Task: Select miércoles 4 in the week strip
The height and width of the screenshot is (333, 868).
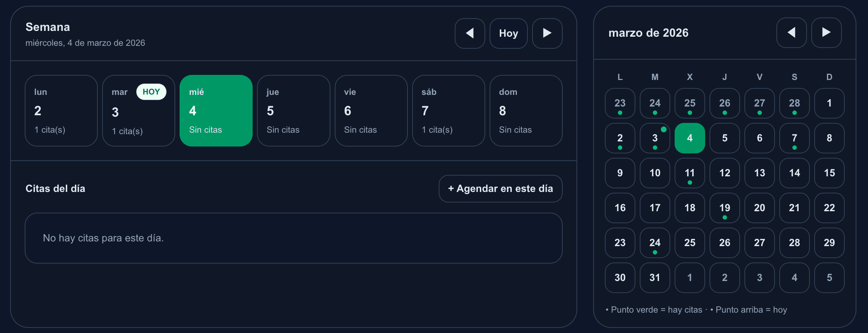Action: tap(216, 110)
